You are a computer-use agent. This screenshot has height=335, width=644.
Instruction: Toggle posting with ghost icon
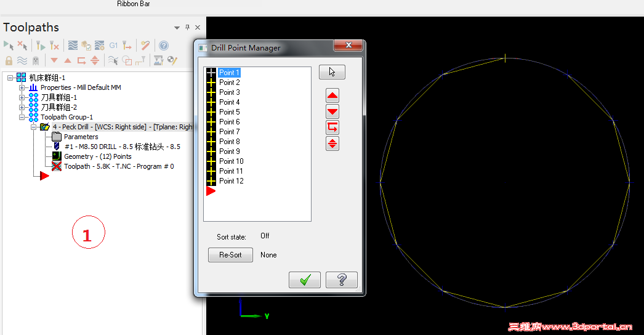[36, 60]
